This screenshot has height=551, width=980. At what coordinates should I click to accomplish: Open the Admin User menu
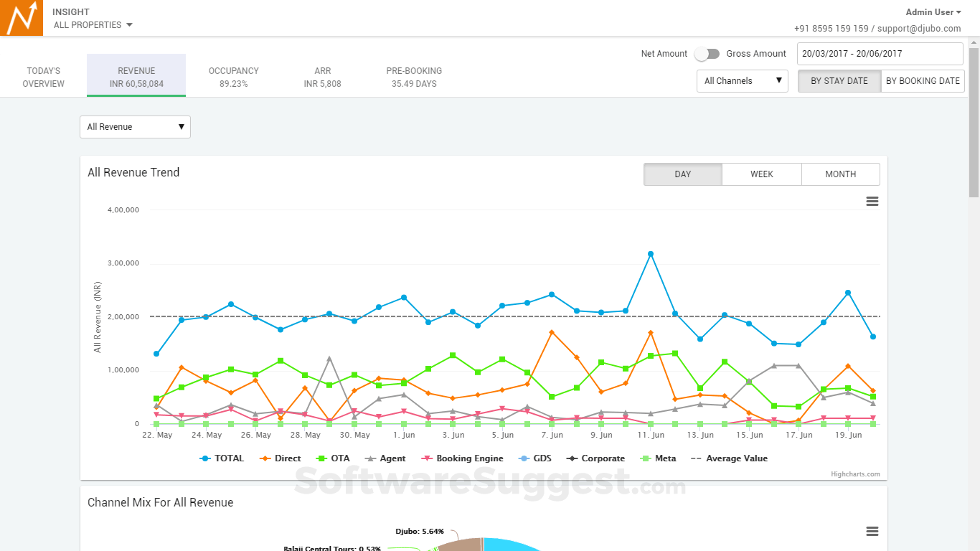[933, 11]
